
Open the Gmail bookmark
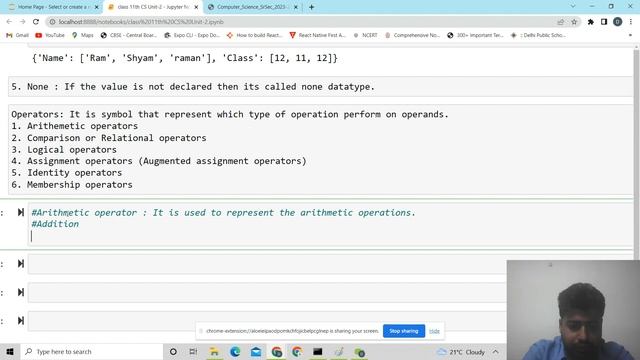(18, 35)
